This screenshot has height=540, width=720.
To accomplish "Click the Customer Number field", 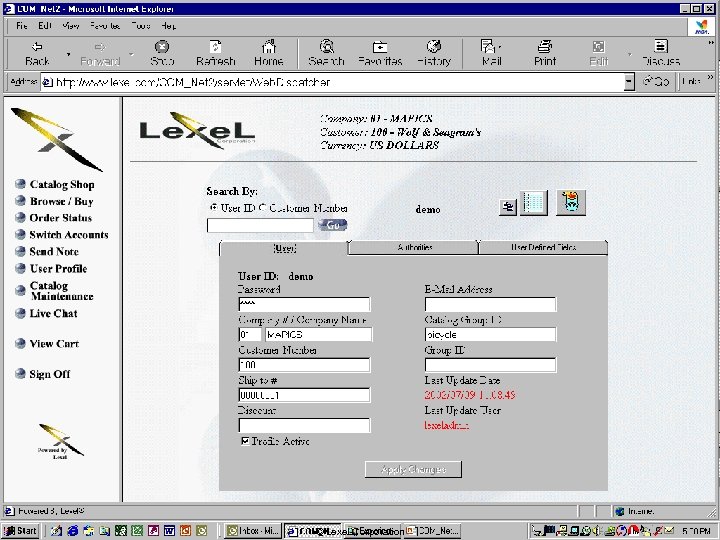I will (304, 365).
